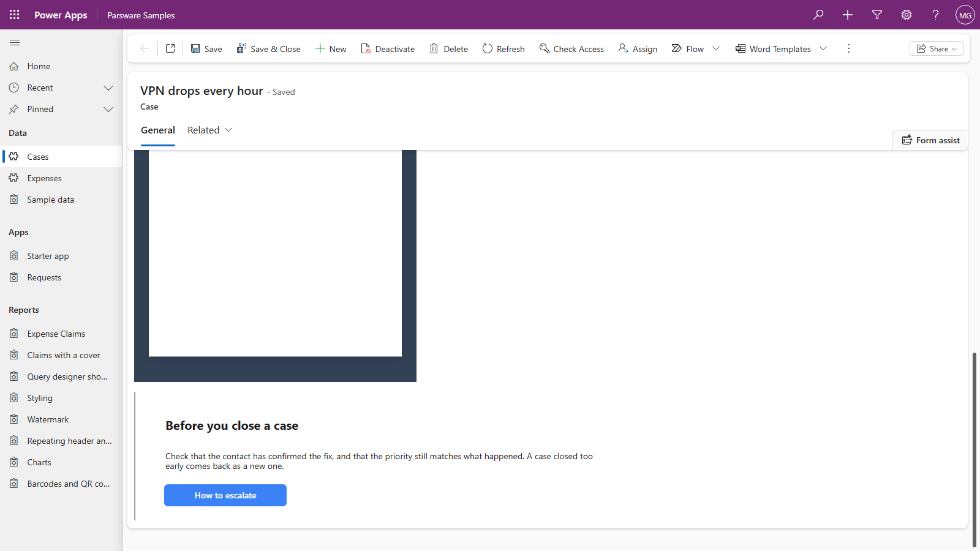Click the vertical scrollbar thumb
The image size is (980, 551).
(974, 450)
